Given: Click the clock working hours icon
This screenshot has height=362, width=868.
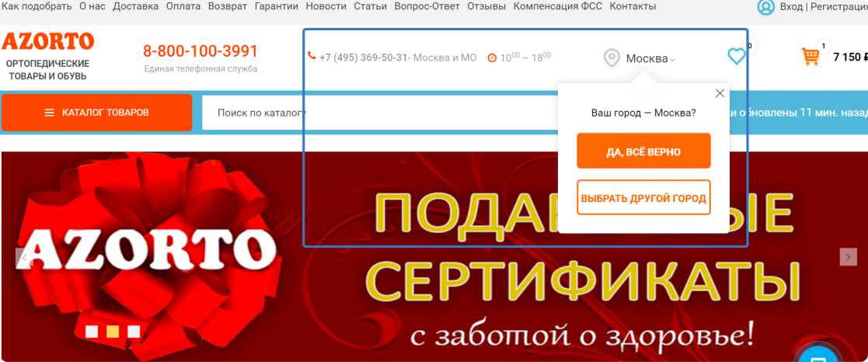Looking at the screenshot, I should pos(492,57).
